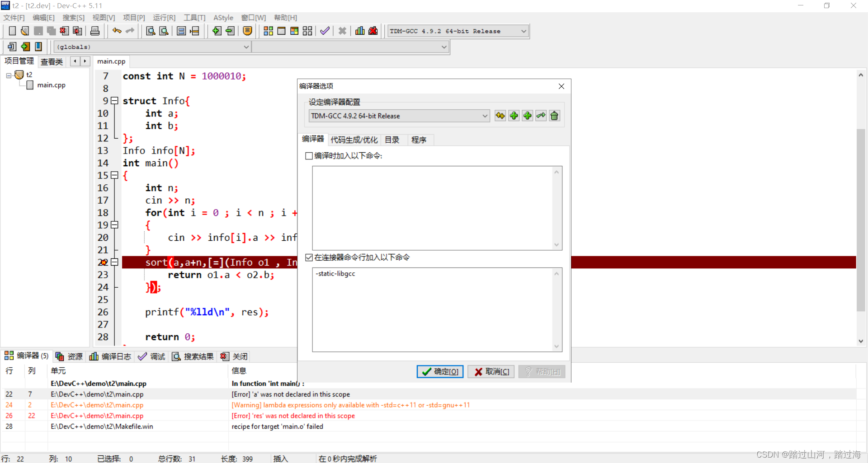Click the Compile four-colored-squares icon

pos(268,31)
